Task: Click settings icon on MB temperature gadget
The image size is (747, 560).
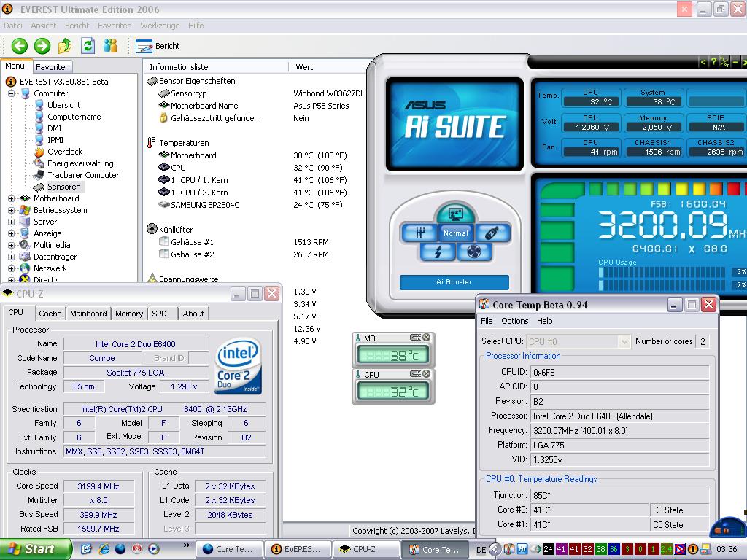Action: point(415,337)
